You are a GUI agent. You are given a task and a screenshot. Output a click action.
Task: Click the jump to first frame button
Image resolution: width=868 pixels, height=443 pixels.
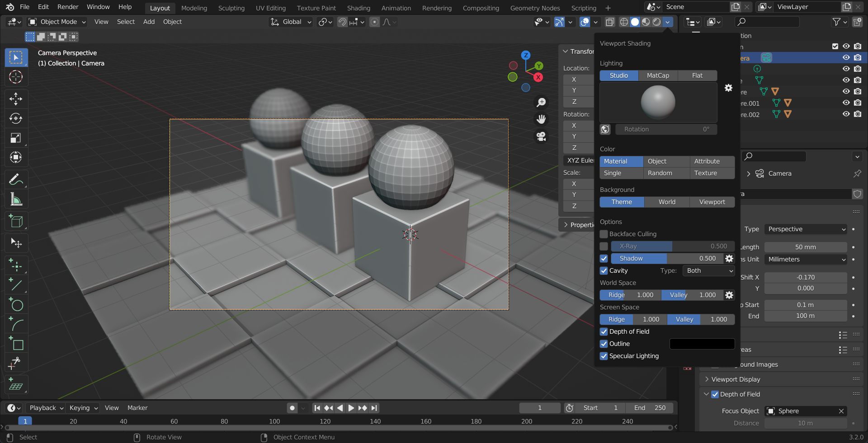point(317,408)
